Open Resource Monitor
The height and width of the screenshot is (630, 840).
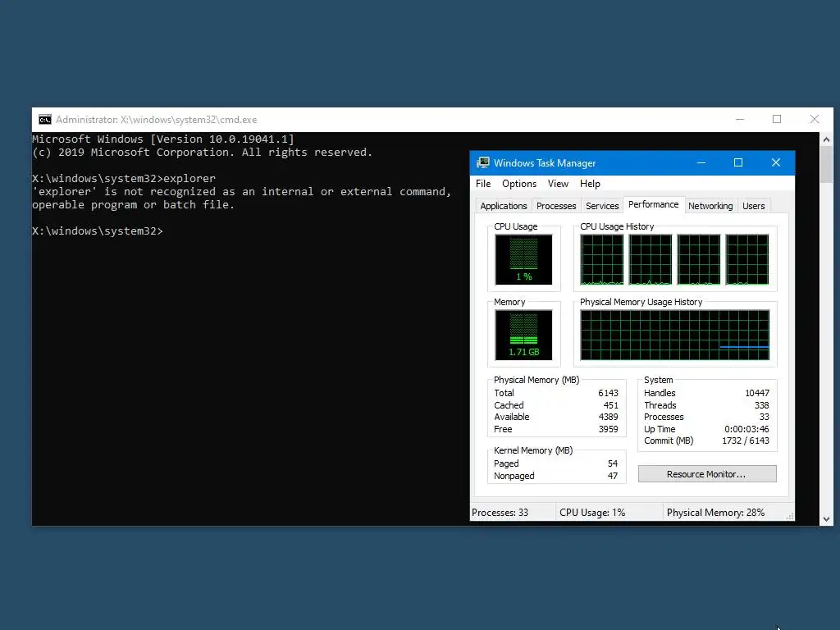tap(706, 474)
